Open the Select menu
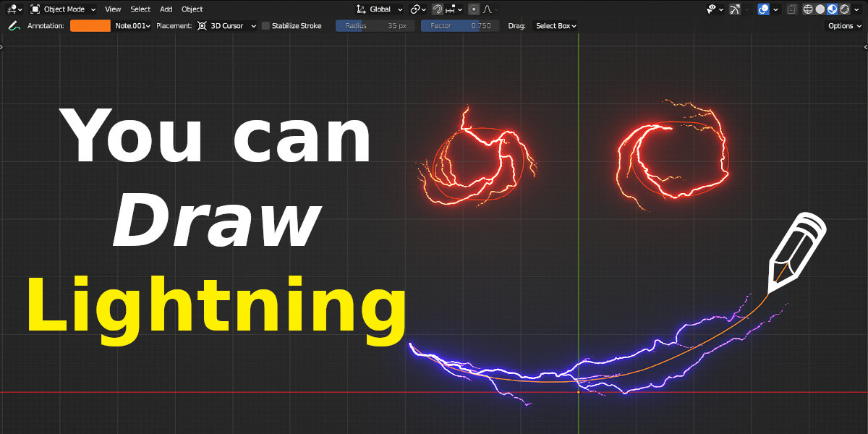Viewport: 868px width, 434px height. pos(140,9)
